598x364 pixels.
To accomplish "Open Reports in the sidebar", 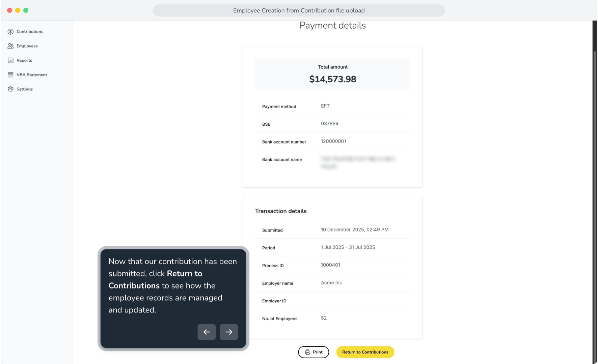I will [24, 60].
